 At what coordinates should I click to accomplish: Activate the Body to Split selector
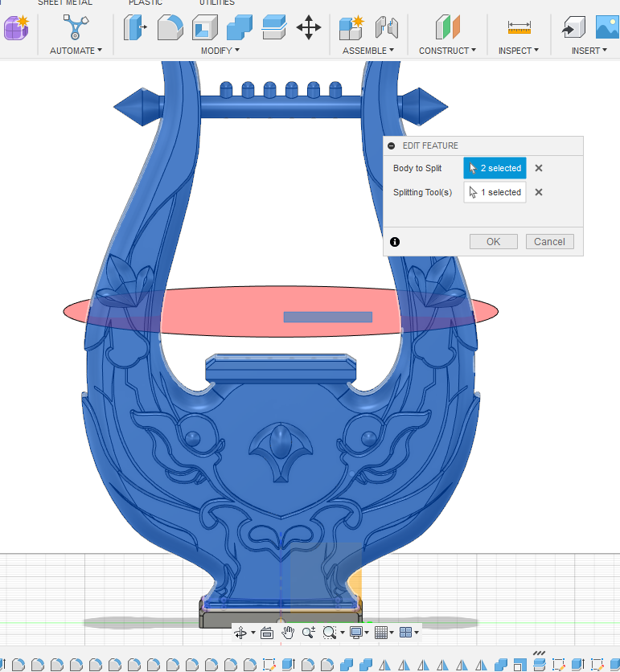pyautogui.click(x=495, y=168)
